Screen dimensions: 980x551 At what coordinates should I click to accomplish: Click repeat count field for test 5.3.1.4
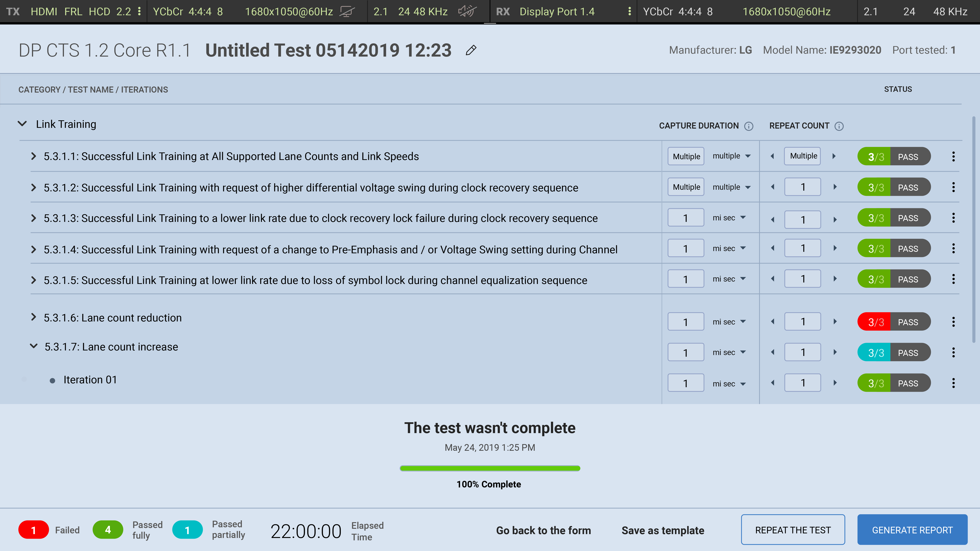point(802,248)
